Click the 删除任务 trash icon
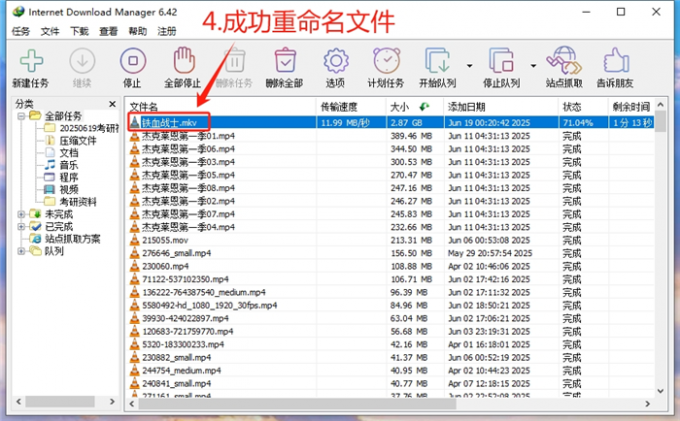 [x=235, y=60]
